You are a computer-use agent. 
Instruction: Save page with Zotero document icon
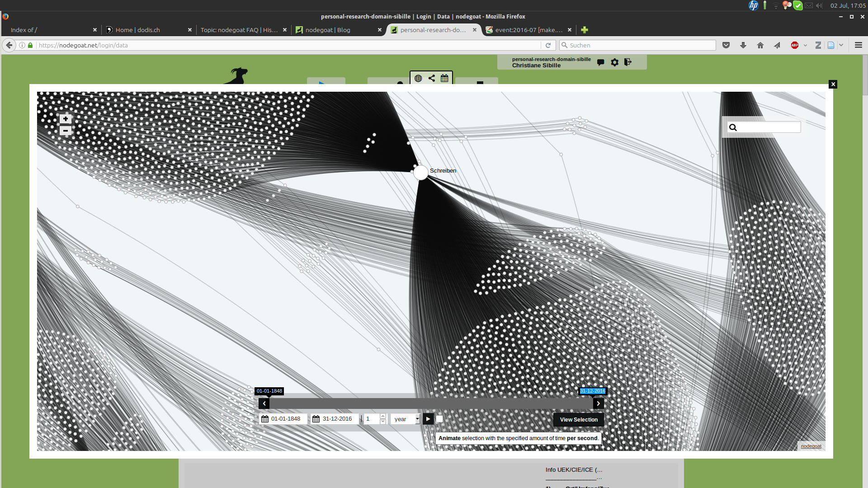pyautogui.click(x=831, y=45)
